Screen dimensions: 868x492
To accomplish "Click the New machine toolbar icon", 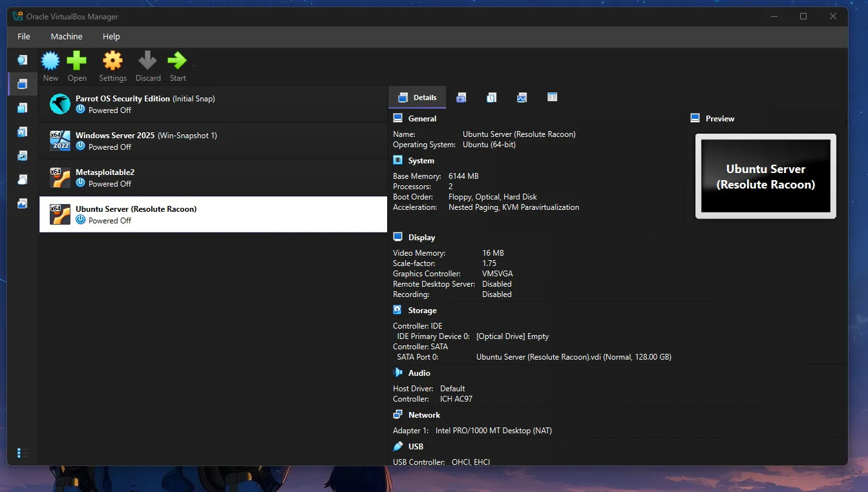I will [50, 61].
